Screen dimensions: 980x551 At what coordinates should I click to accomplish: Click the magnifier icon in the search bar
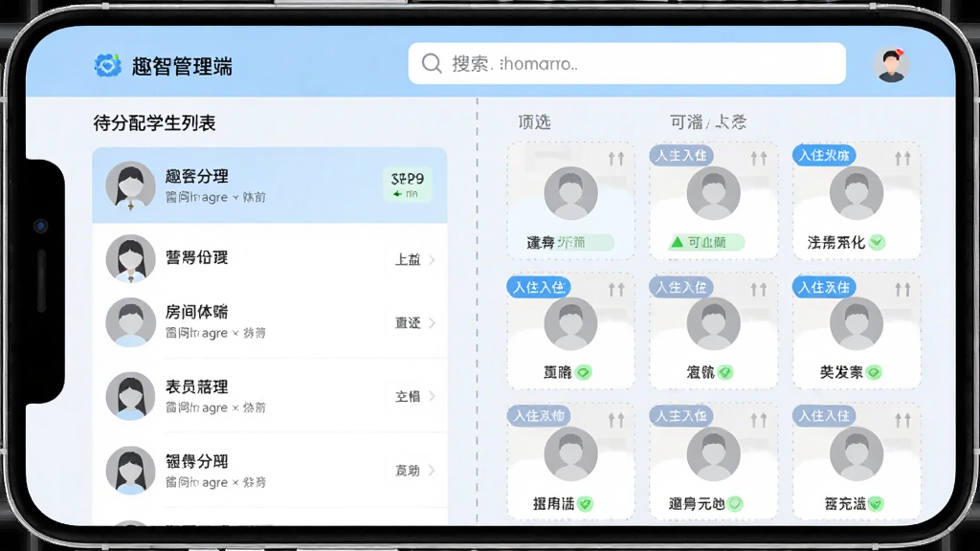(x=432, y=63)
